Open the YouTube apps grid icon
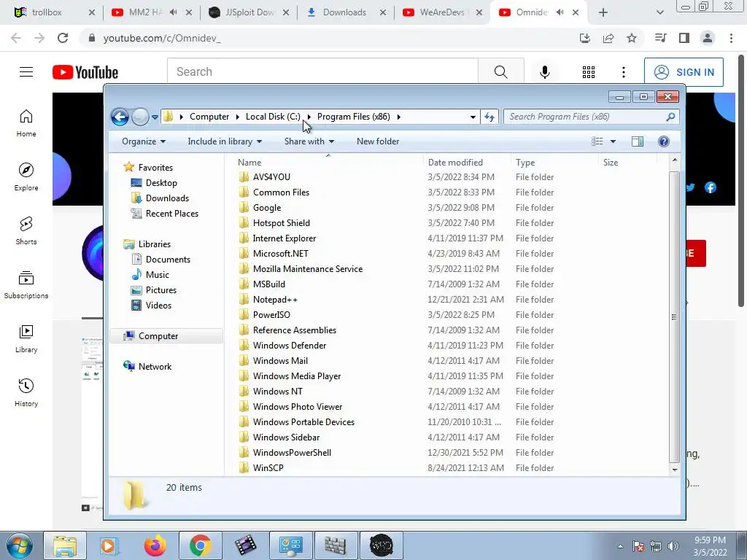 tap(589, 72)
